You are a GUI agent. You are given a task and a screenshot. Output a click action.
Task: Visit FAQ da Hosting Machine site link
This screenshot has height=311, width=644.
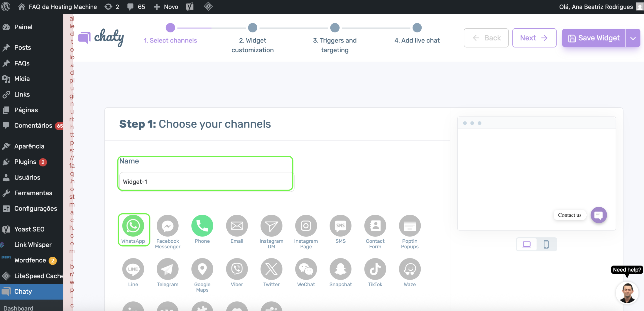tap(58, 7)
